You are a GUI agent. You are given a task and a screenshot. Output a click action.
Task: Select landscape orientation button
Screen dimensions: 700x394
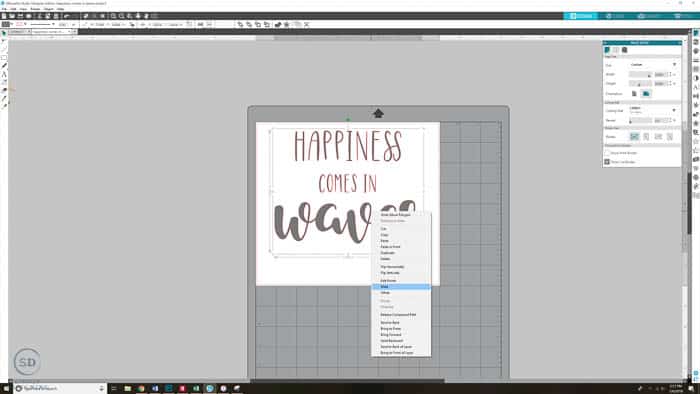tap(646, 94)
